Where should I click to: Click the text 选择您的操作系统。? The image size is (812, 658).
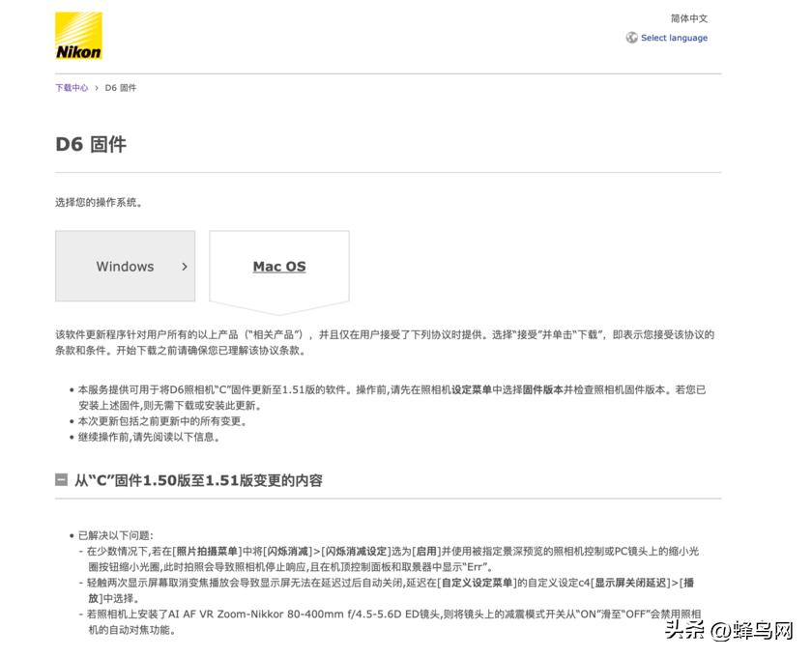(x=99, y=202)
